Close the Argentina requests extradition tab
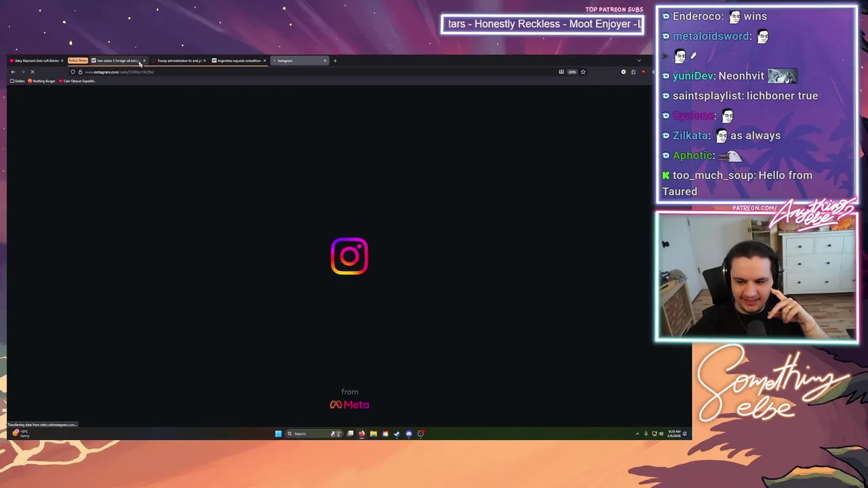Viewport: 868px width, 488px height. [x=264, y=60]
